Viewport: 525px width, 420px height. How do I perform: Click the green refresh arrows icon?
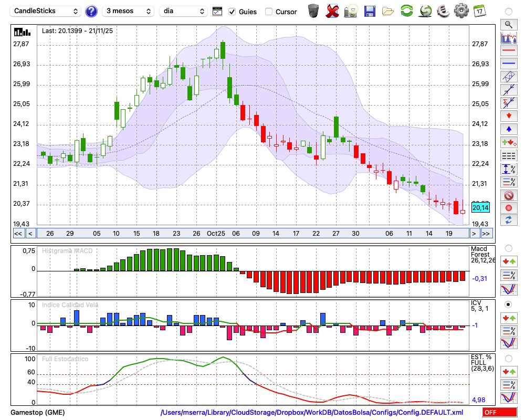[x=406, y=11]
